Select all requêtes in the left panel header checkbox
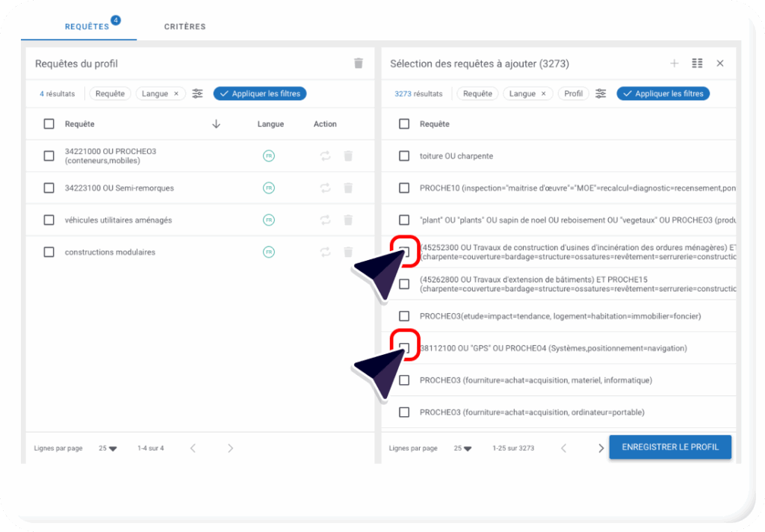 49,124
